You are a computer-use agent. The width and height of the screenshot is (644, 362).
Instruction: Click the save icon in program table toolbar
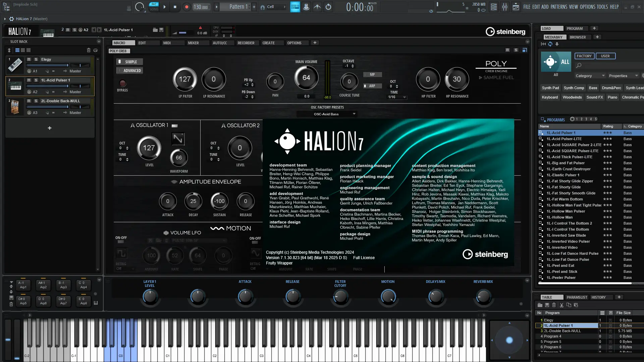point(547,305)
